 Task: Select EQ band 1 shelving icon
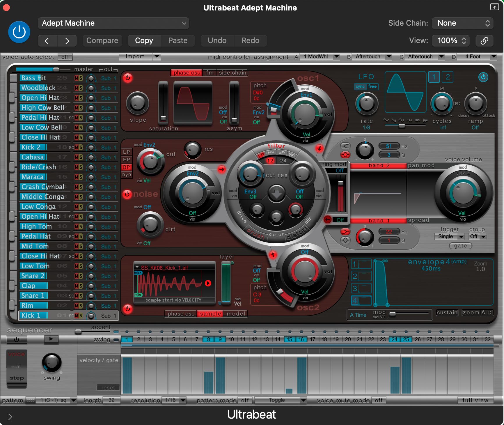coord(345,232)
